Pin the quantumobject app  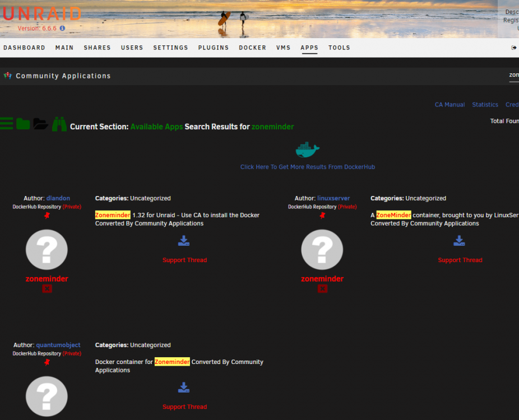point(47,362)
